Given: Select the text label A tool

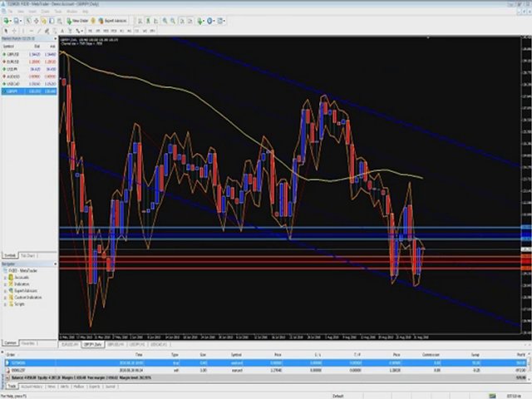Looking at the screenshot, I should [x=62, y=31].
